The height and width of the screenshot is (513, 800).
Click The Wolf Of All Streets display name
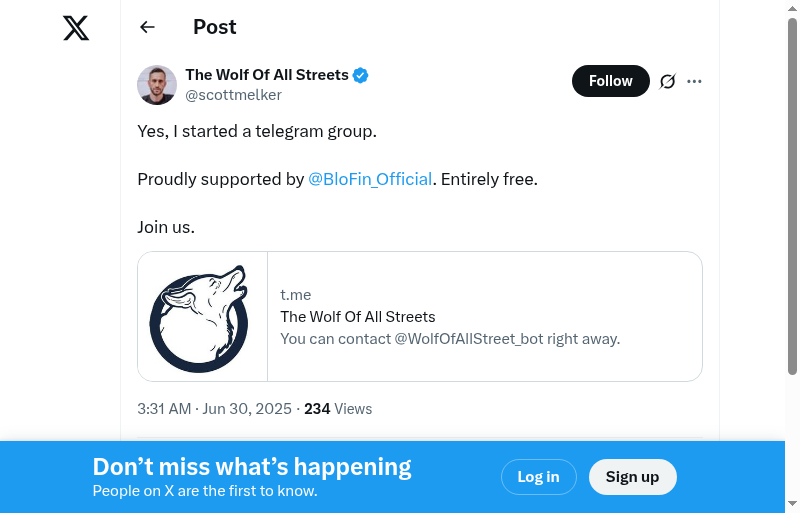[x=267, y=75]
